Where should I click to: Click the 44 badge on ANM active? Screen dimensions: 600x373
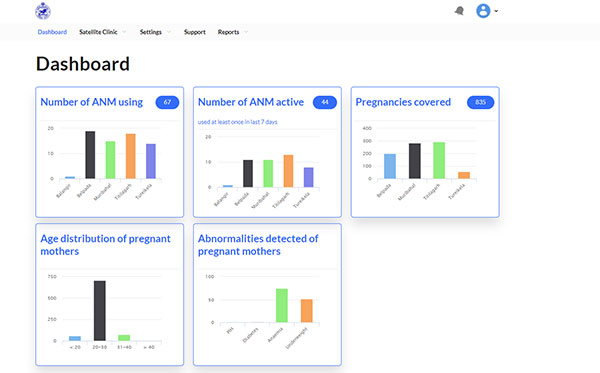coord(325,102)
